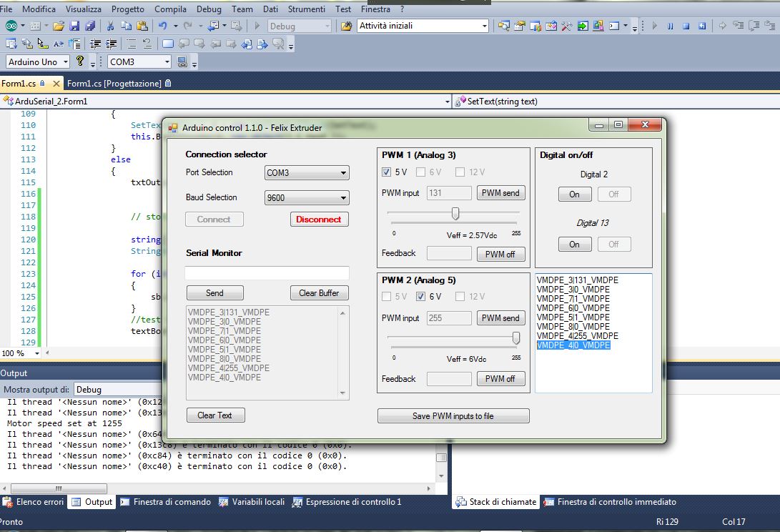
Task: Click the debug Stop square icon
Action: 686,26
